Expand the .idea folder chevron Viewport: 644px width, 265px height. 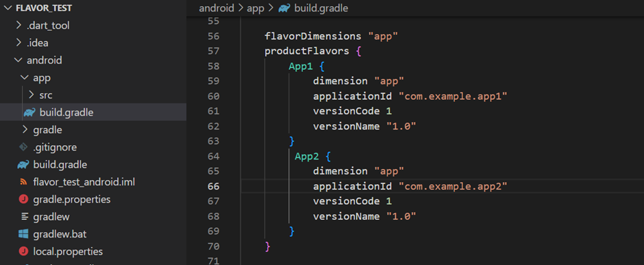click(x=18, y=42)
